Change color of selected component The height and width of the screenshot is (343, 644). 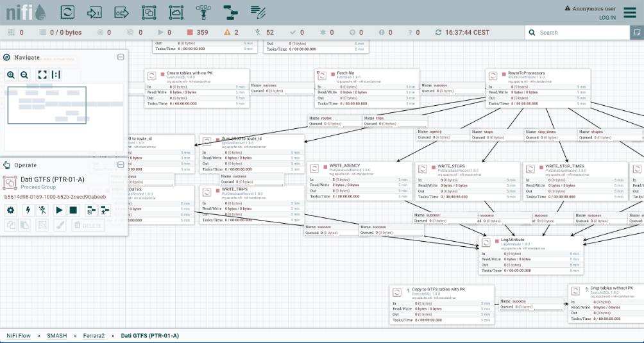(x=60, y=225)
